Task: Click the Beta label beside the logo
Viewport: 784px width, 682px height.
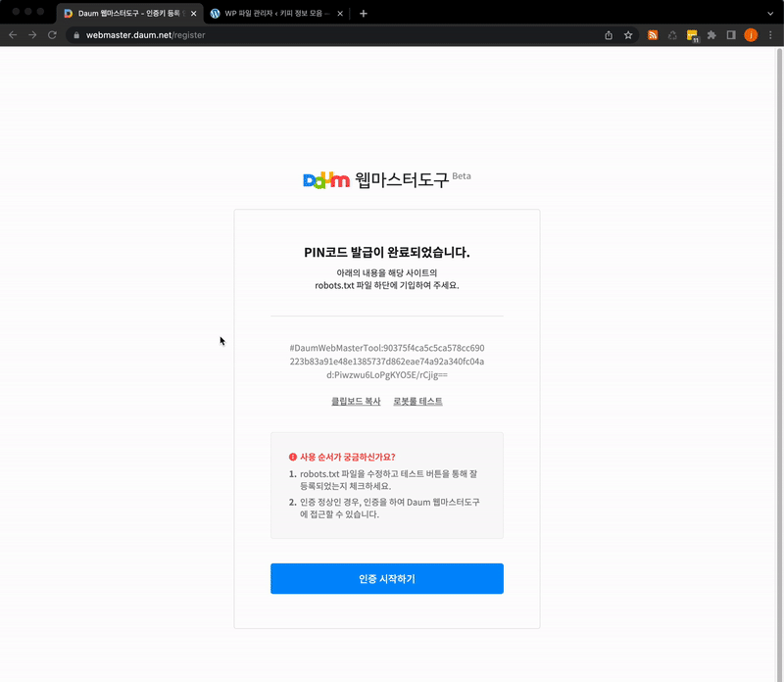Action: point(462,175)
